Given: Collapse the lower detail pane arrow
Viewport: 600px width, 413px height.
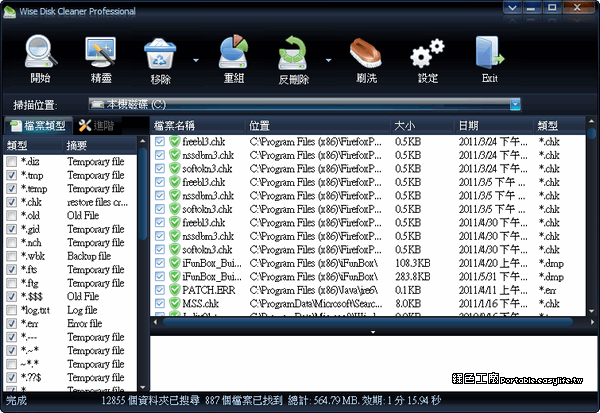Looking at the screenshot, I should [x=373, y=332].
